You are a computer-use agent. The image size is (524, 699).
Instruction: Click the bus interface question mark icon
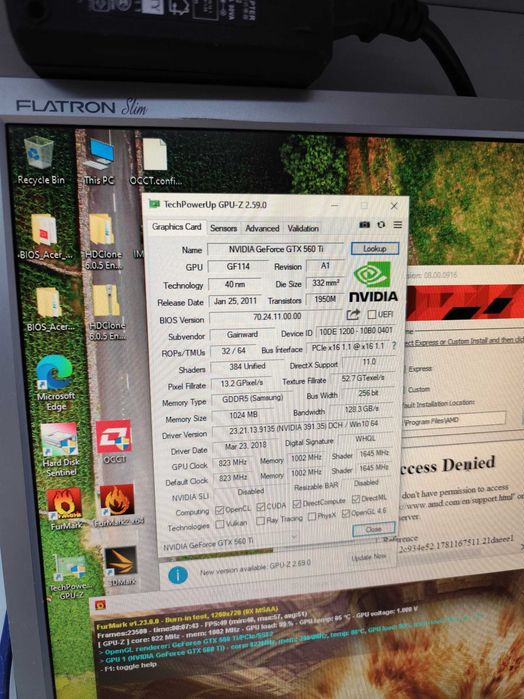point(394,345)
